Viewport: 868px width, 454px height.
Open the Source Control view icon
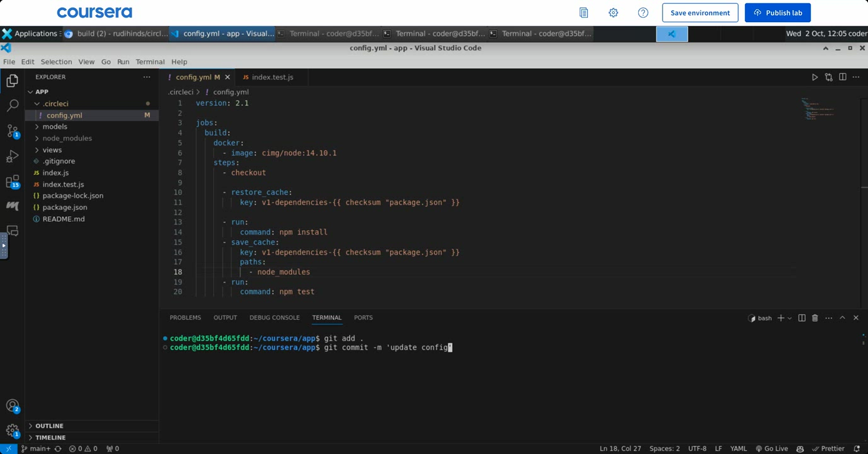12,131
